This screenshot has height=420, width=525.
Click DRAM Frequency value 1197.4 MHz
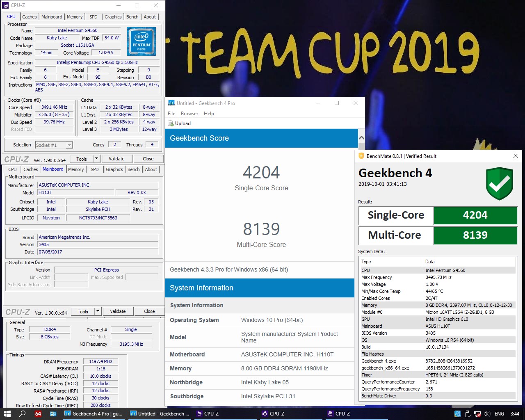100,361
